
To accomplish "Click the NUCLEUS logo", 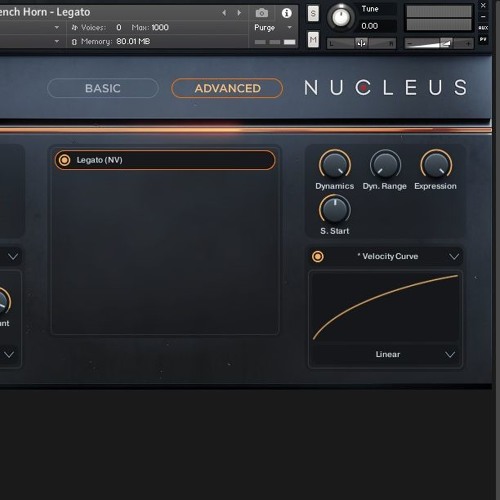I will 385,88.
